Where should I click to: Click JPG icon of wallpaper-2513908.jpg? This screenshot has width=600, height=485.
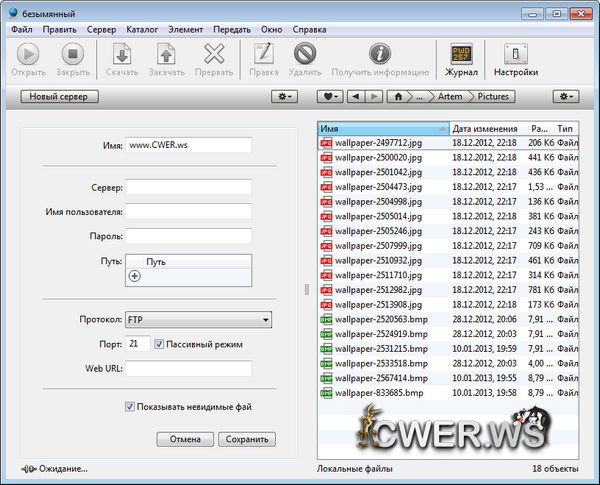(x=326, y=305)
